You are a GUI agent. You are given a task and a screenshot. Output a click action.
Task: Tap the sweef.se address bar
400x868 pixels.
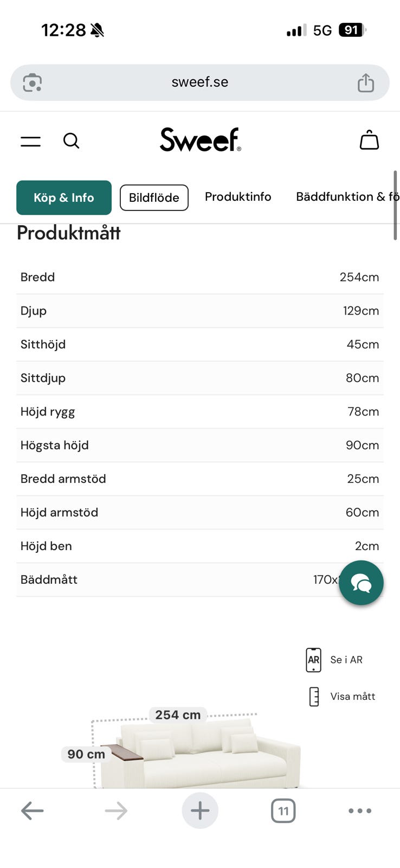(x=199, y=82)
